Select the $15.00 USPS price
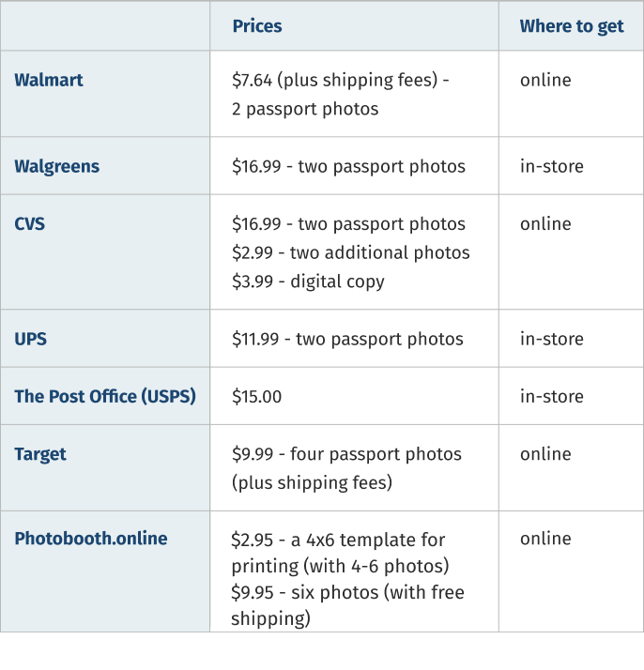Image resolution: width=644 pixels, height=670 pixels. pos(257,396)
